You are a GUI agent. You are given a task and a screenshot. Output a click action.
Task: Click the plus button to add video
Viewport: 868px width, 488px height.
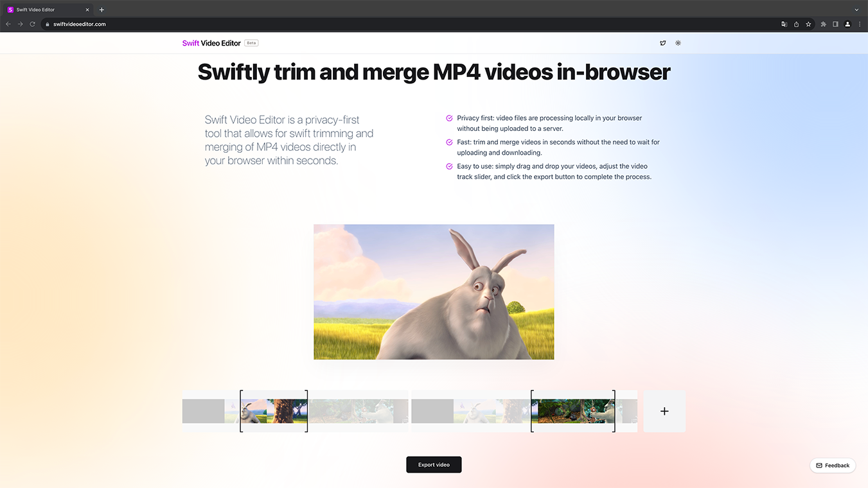[x=664, y=411]
